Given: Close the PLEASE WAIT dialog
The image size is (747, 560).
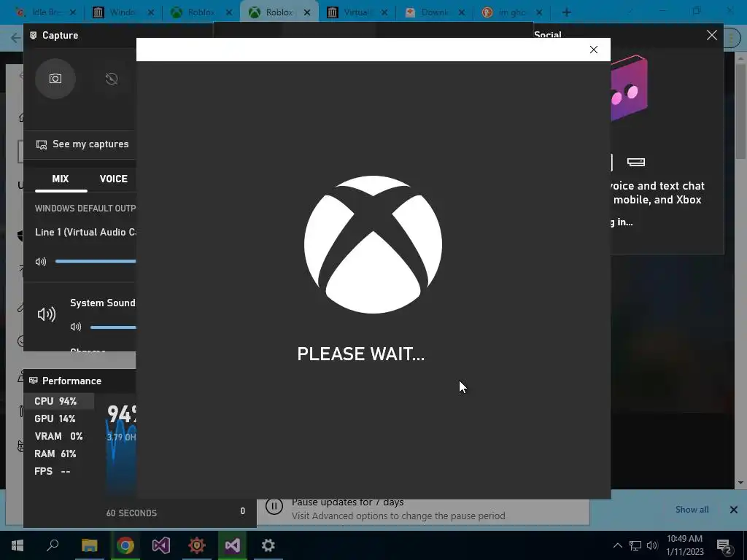Looking at the screenshot, I should click(594, 50).
